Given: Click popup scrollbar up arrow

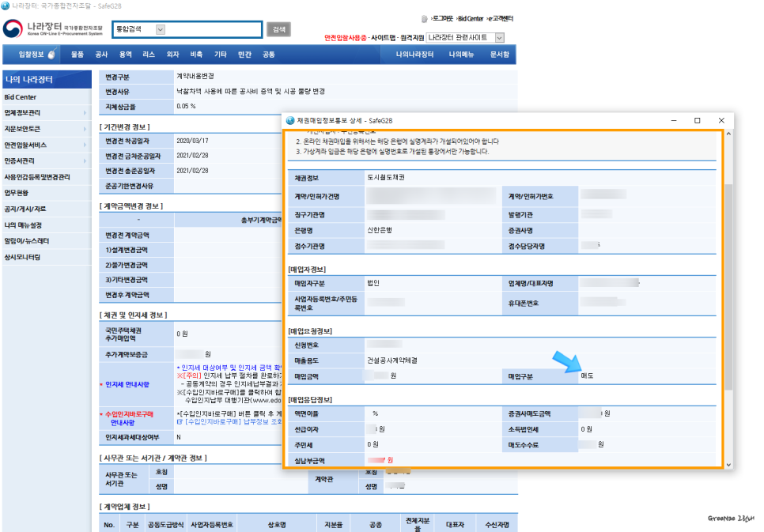Looking at the screenshot, I should (728, 134).
